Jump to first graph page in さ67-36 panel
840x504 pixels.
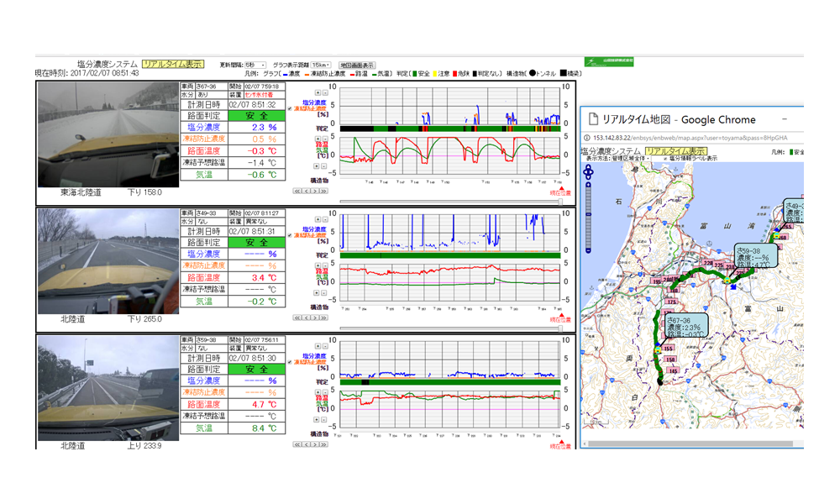tap(297, 192)
